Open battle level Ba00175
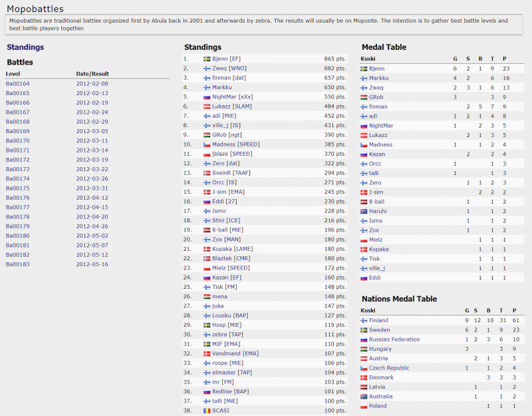This screenshot has height=416, width=532. [18, 188]
